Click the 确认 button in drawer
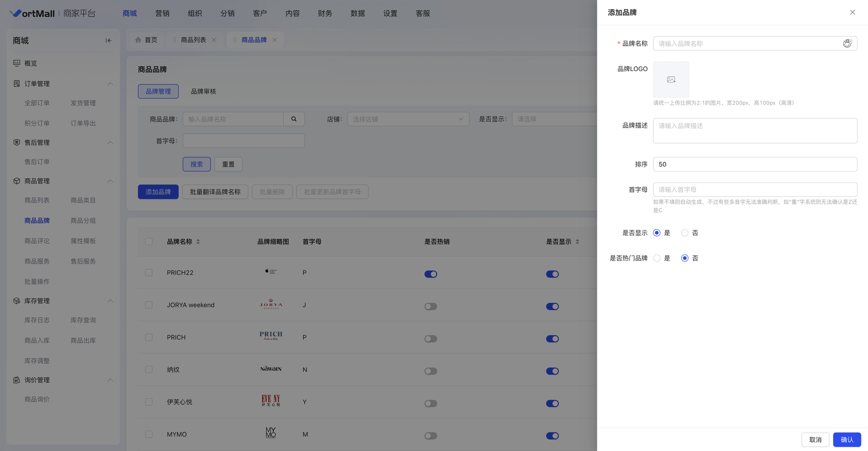This screenshot has height=451, width=868. pos(846,440)
